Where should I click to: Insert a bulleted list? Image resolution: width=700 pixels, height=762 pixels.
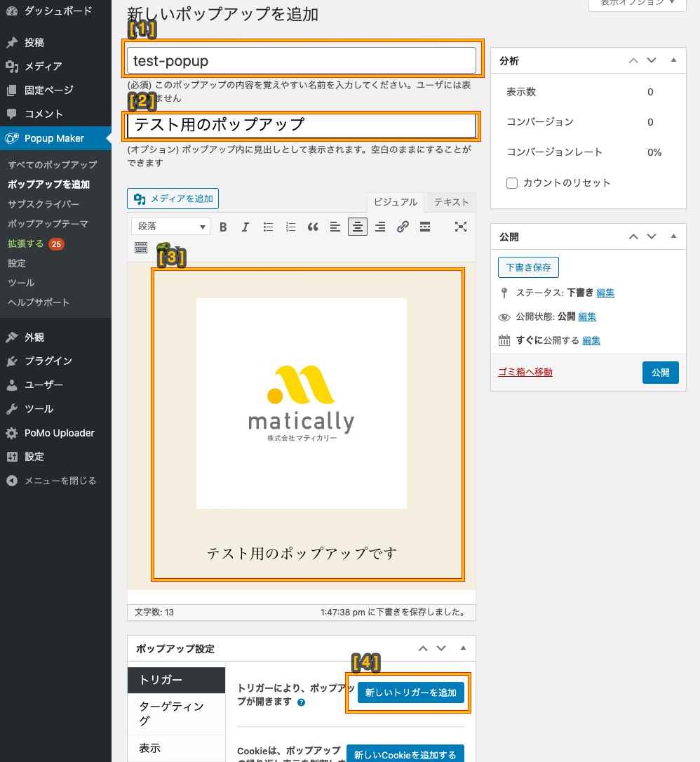268,227
